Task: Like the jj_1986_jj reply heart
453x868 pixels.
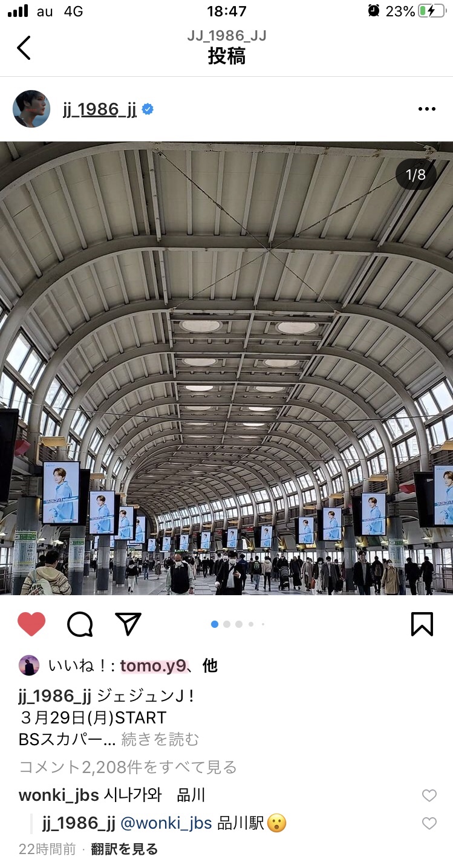Action: 429,823
